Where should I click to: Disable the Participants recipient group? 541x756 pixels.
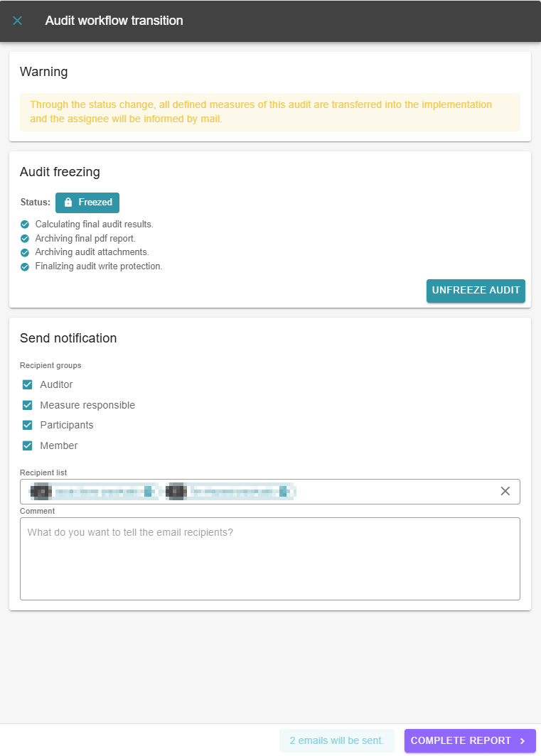[28, 425]
